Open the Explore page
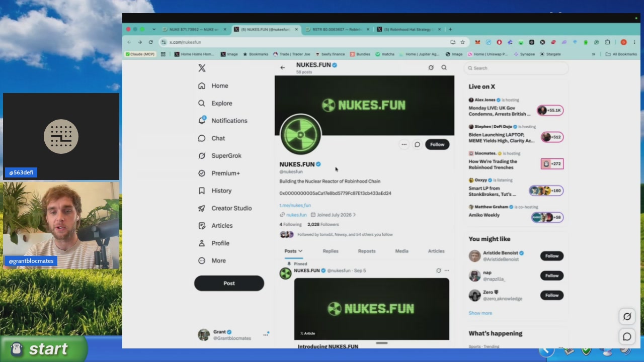Viewport: 644px width, 362px height. [x=215, y=103]
